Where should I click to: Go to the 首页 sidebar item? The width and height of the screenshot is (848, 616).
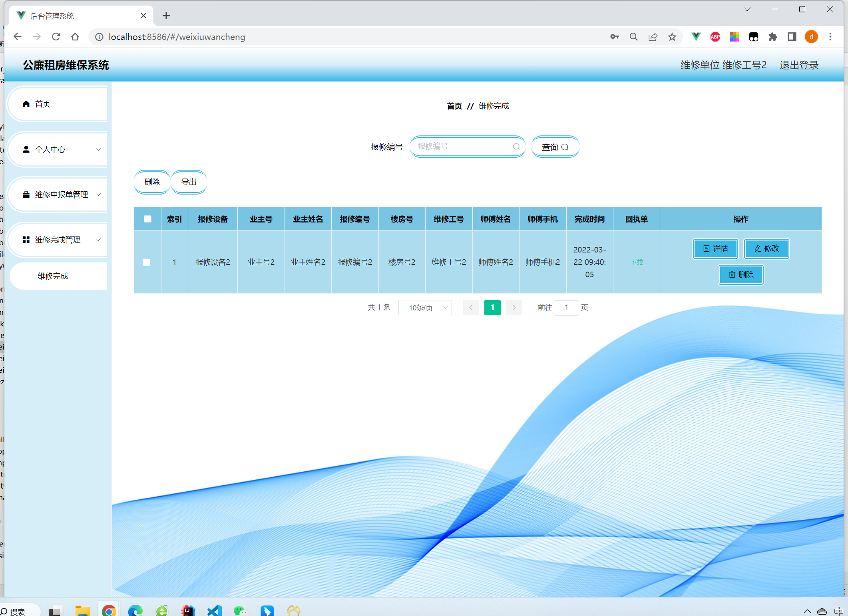[43, 104]
